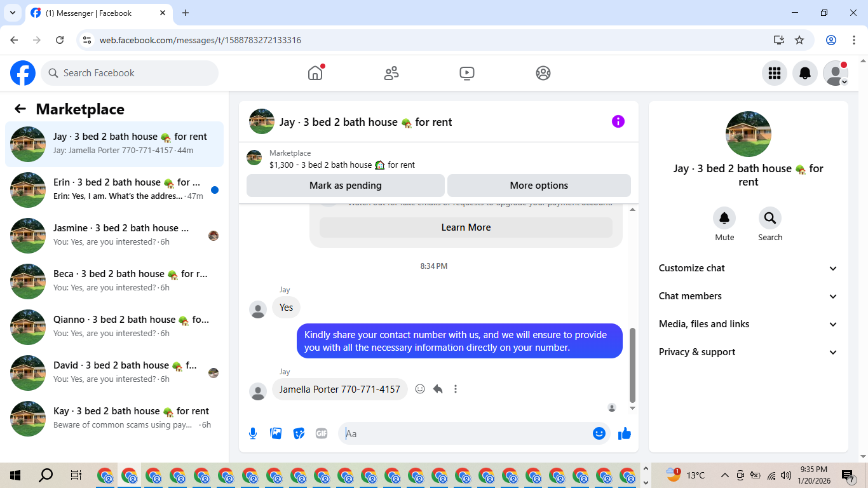Focus the message text input field
The height and width of the screenshot is (488, 868).
(467, 433)
